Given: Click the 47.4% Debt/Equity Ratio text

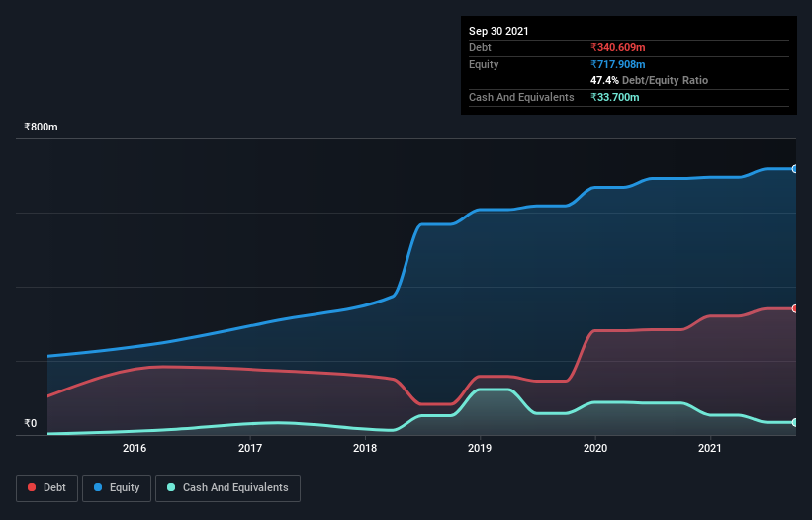Looking at the screenshot, I should pos(650,80).
